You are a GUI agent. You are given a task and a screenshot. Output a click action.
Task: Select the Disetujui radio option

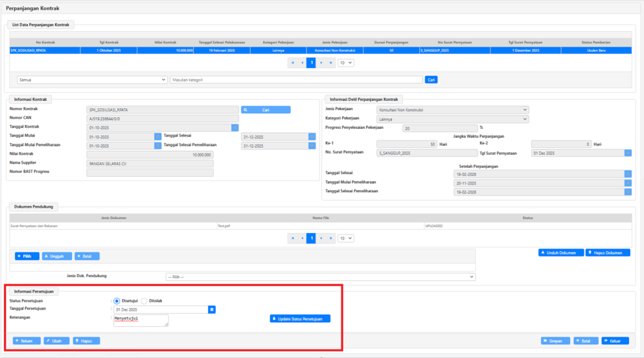pos(117,301)
